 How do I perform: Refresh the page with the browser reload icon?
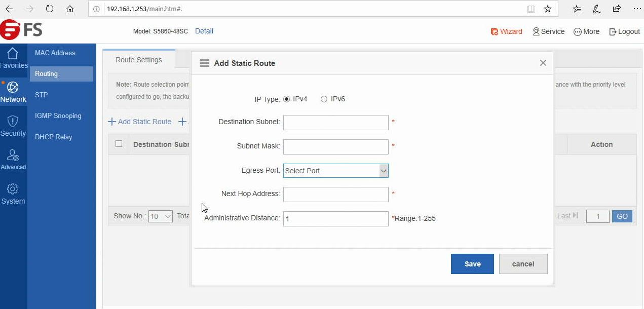pos(49,9)
